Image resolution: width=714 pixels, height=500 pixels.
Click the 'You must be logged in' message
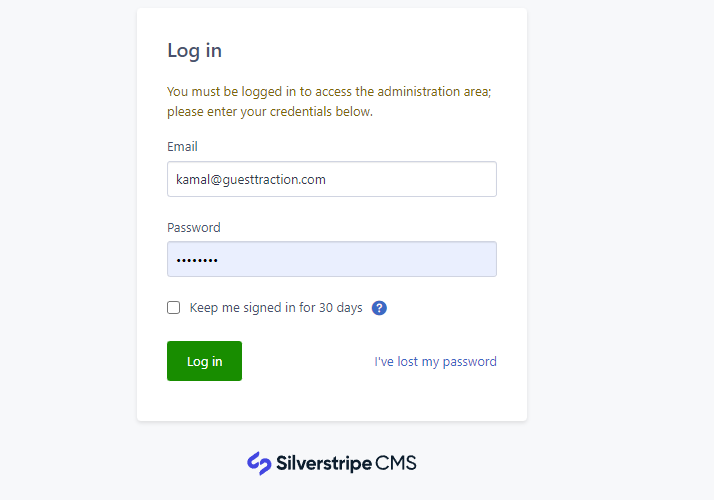(x=329, y=92)
